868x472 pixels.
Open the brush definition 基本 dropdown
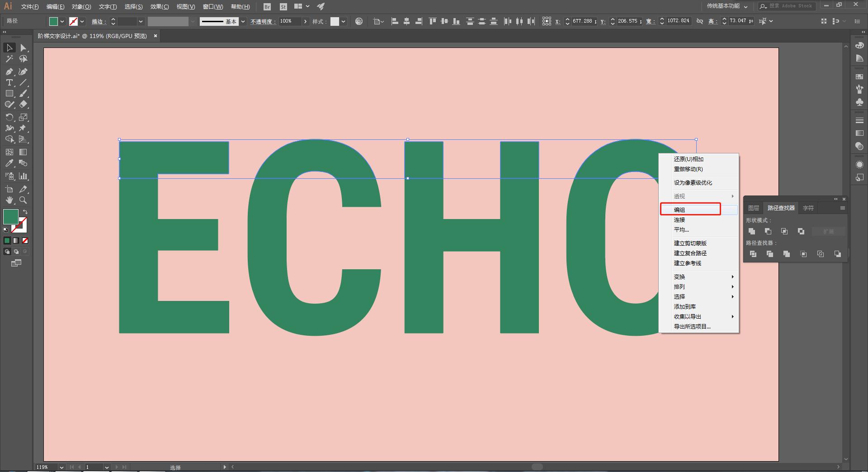pos(243,21)
